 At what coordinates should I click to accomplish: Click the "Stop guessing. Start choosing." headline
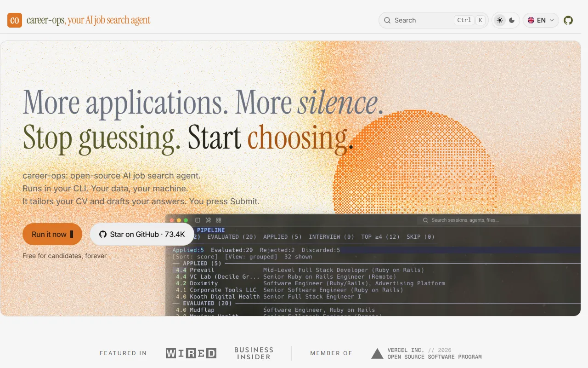tap(188, 137)
